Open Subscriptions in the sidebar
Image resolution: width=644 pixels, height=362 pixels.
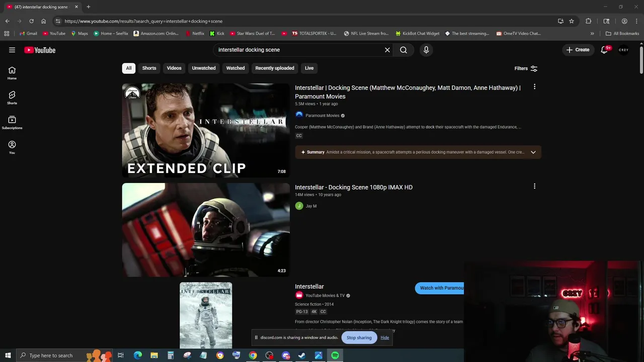pyautogui.click(x=12, y=123)
